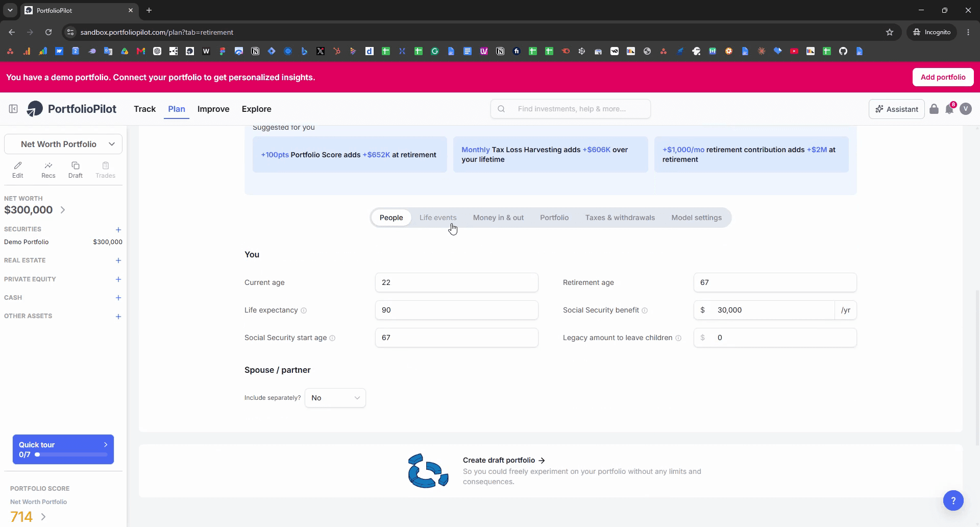The width and height of the screenshot is (980, 527).
Task: Open Recs recommendations icon
Action: pyautogui.click(x=48, y=170)
